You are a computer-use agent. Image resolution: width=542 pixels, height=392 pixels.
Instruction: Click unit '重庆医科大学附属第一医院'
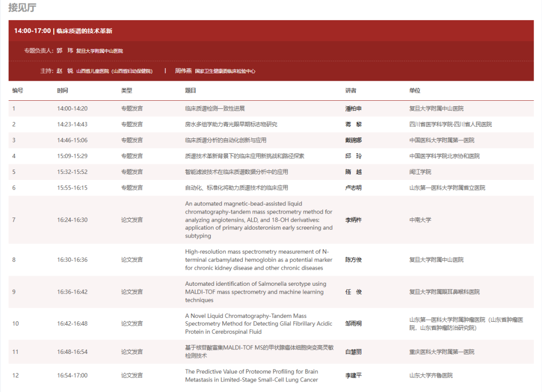(442, 352)
